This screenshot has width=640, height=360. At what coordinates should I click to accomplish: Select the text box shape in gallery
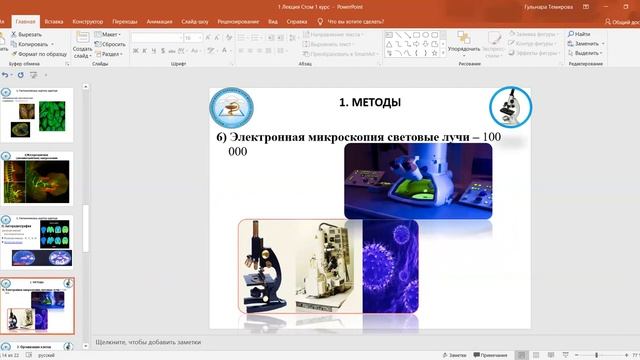pyautogui.click(x=389, y=35)
